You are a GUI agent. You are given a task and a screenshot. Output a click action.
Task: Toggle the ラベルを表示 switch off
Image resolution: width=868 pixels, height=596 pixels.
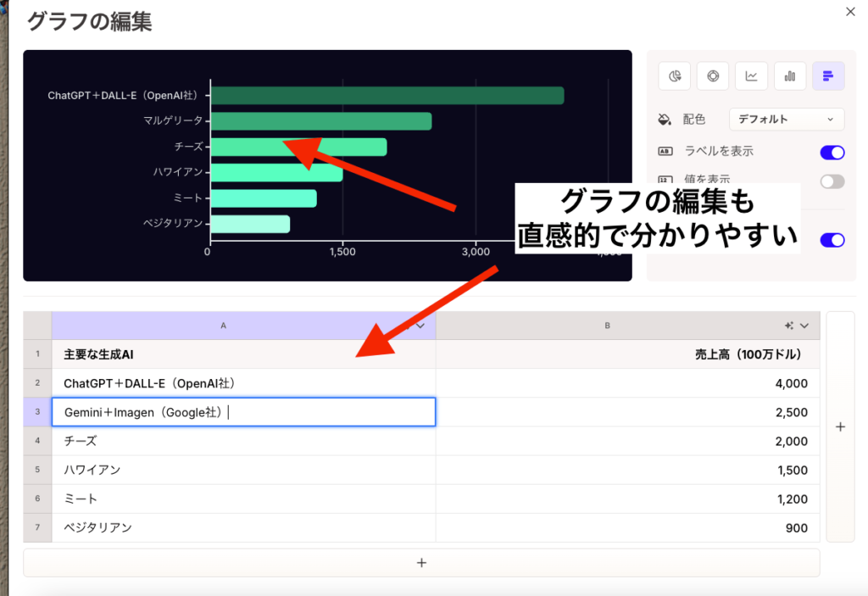click(832, 153)
